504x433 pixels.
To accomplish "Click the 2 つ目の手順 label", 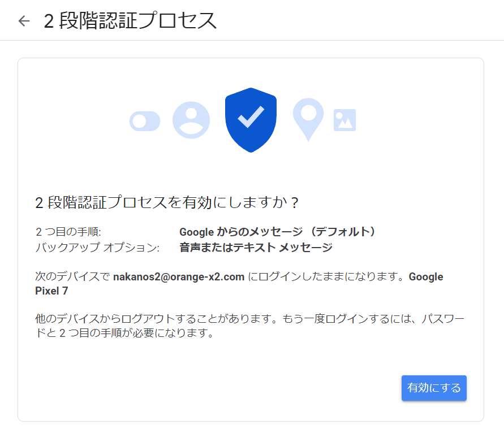I will [x=68, y=232].
